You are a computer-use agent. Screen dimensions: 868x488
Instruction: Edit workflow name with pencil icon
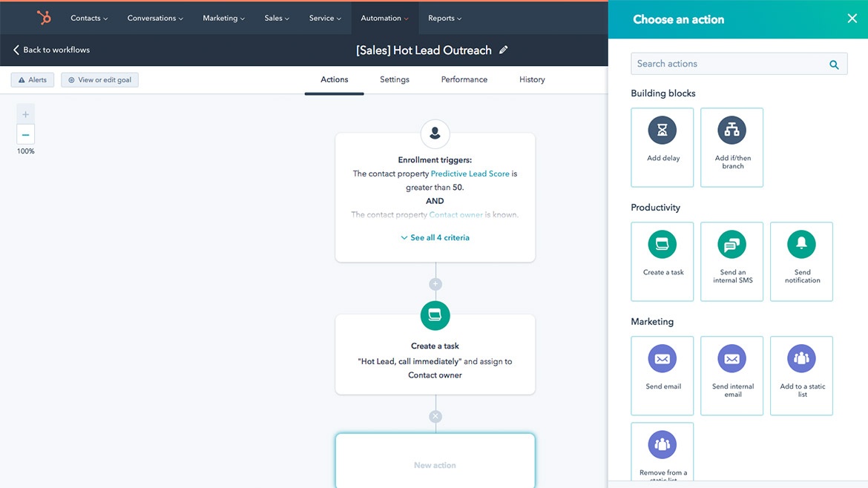(504, 50)
